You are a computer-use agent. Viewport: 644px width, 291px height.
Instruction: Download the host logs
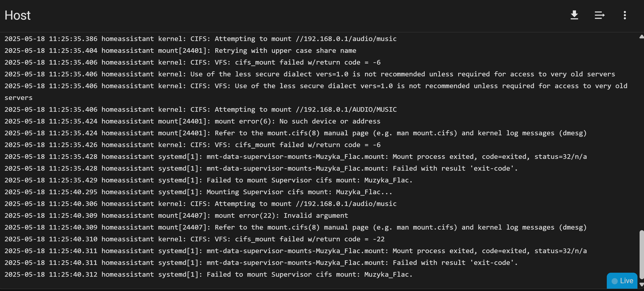[x=574, y=15]
